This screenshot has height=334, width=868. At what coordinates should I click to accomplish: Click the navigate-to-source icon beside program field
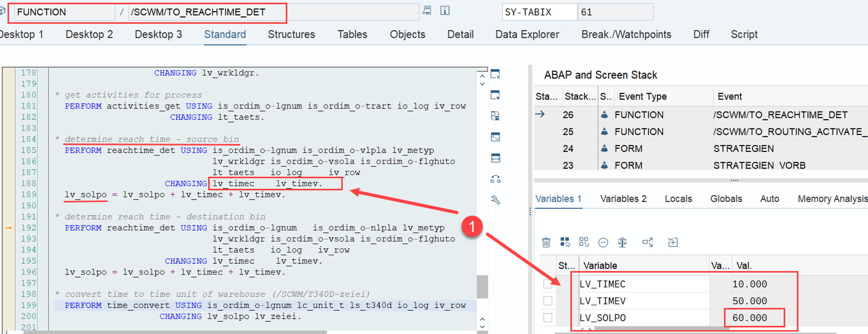point(427,11)
